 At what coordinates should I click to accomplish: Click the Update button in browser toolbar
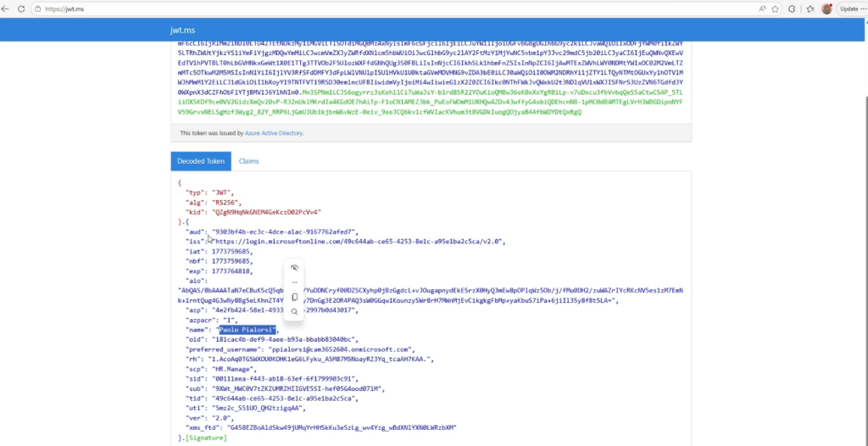click(849, 8)
